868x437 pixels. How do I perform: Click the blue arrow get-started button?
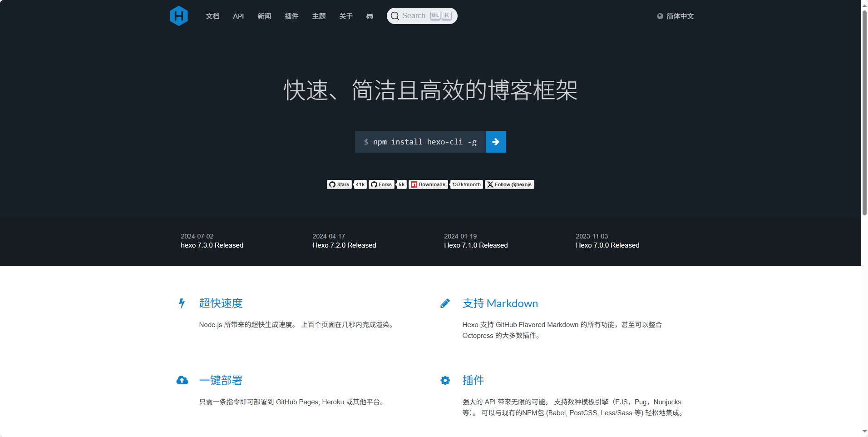click(496, 142)
